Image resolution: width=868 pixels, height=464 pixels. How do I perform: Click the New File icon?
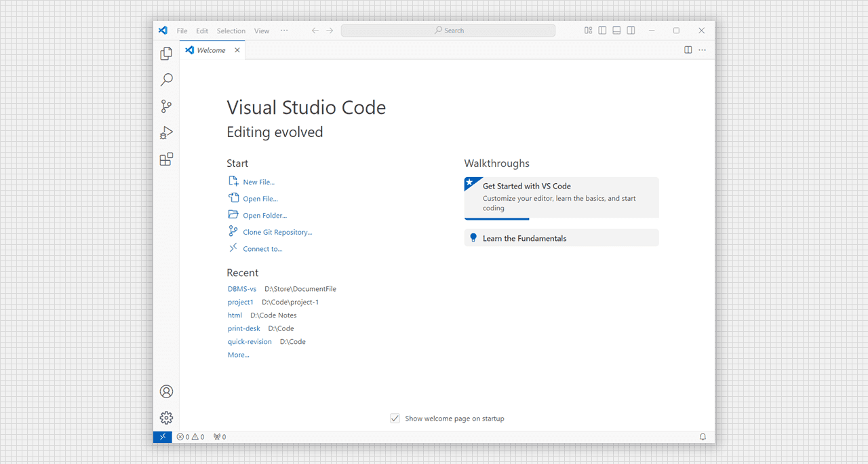tap(233, 181)
